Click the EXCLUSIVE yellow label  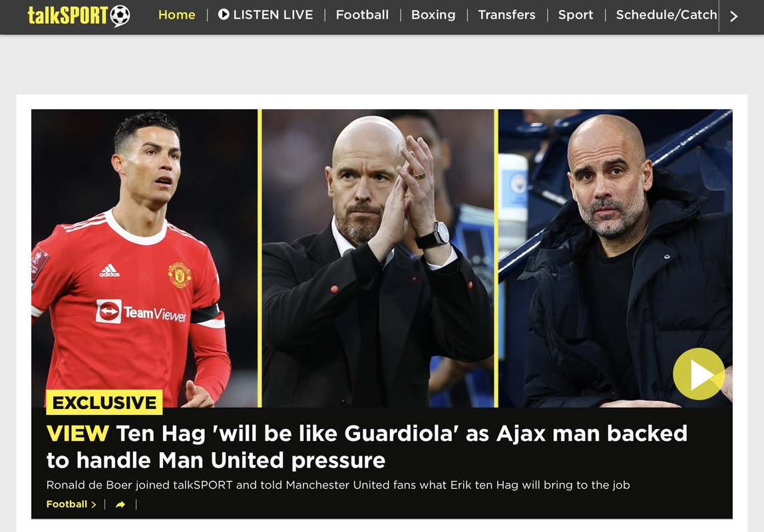[104, 402]
